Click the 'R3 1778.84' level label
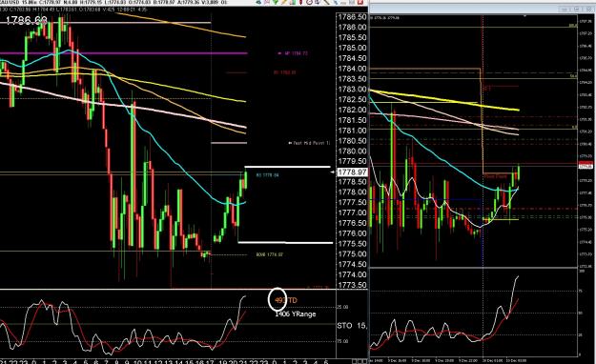Viewport: 596px width, 364px height. coord(267,175)
